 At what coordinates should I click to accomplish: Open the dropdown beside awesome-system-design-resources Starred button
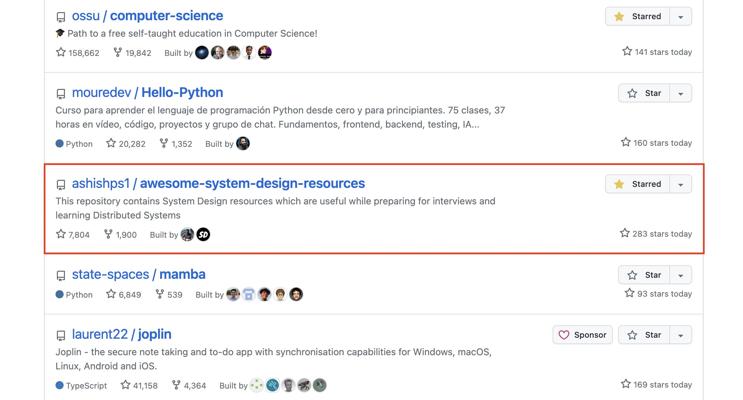click(680, 184)
